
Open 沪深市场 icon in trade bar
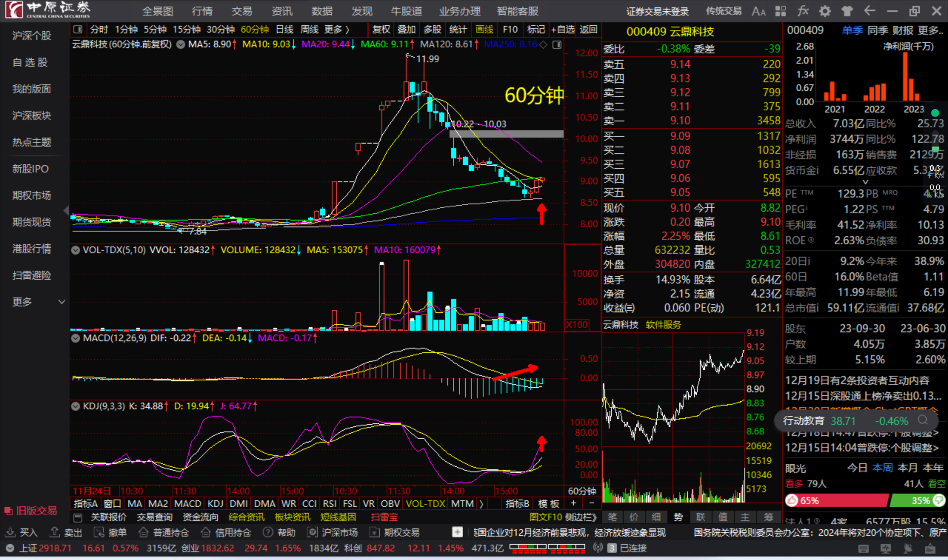pos(332,532)
